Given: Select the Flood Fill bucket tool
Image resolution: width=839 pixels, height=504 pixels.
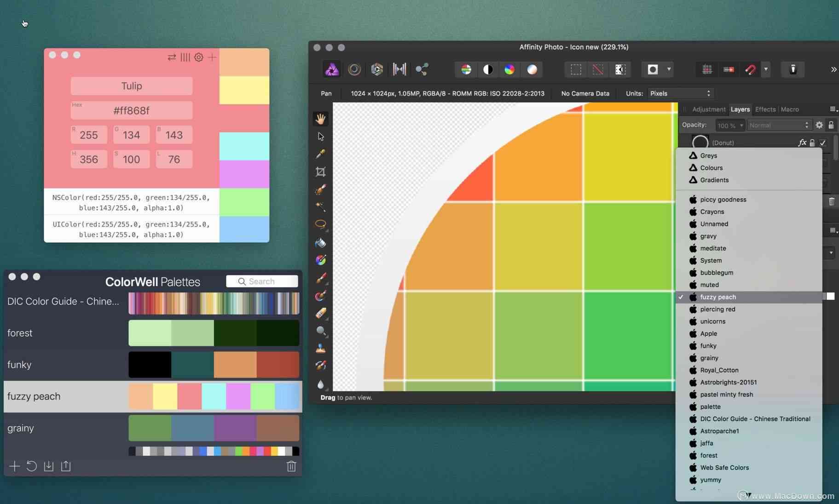Looking at the screenshot, I should coord(321,242).
